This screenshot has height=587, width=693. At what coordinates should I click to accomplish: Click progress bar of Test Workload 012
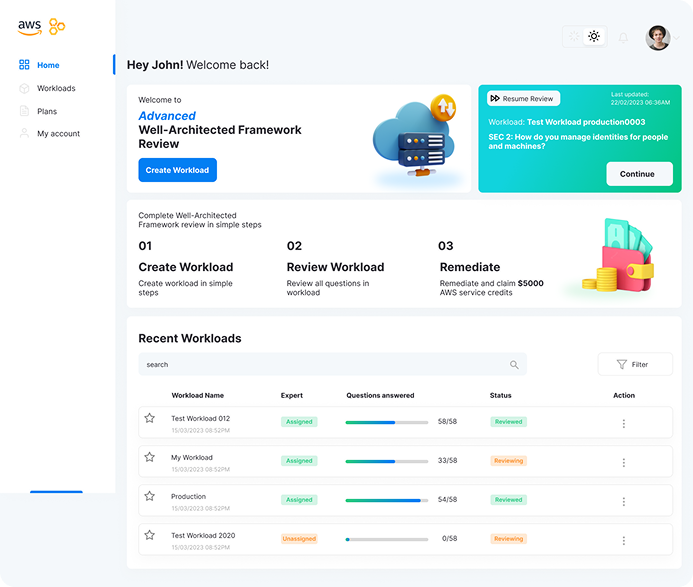pyautogui.click(x=387, y=423)
